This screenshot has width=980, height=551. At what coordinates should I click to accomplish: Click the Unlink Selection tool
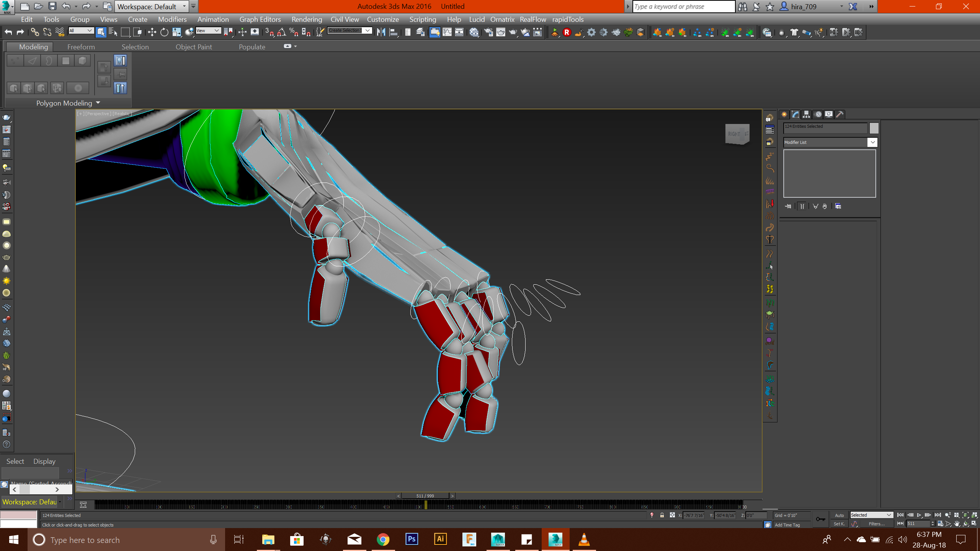pos(47,33)
